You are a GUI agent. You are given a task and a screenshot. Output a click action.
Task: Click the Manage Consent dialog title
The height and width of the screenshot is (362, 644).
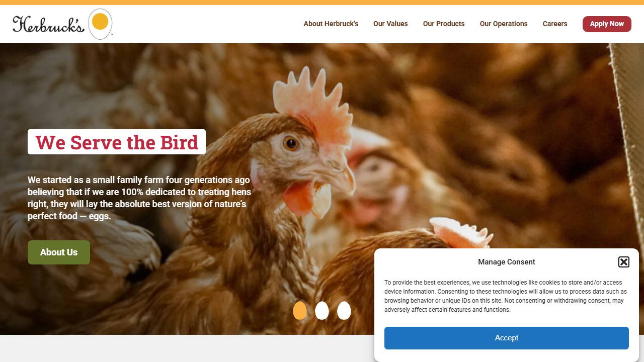507,262
